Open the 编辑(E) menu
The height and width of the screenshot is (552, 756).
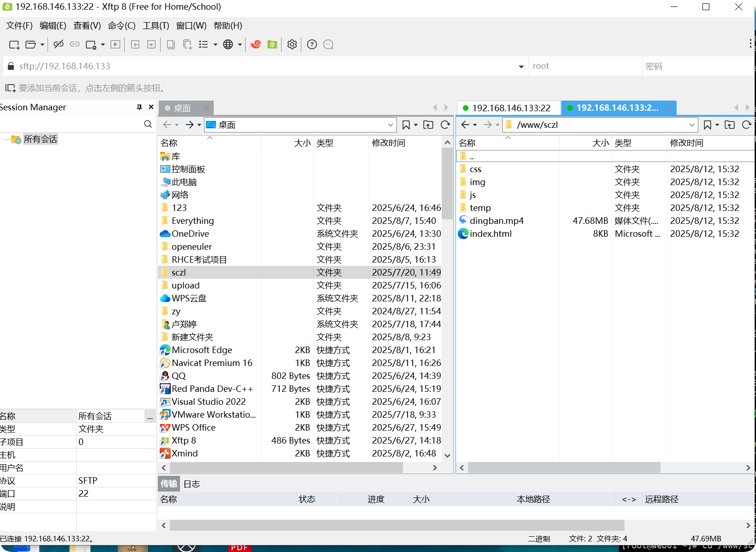click(53, 26)
